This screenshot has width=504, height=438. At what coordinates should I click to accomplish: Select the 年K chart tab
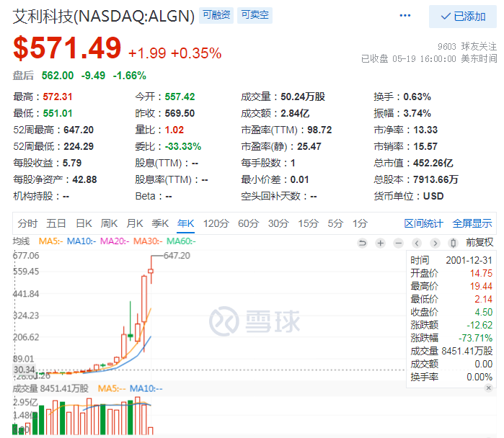click(x=186, y=223)
